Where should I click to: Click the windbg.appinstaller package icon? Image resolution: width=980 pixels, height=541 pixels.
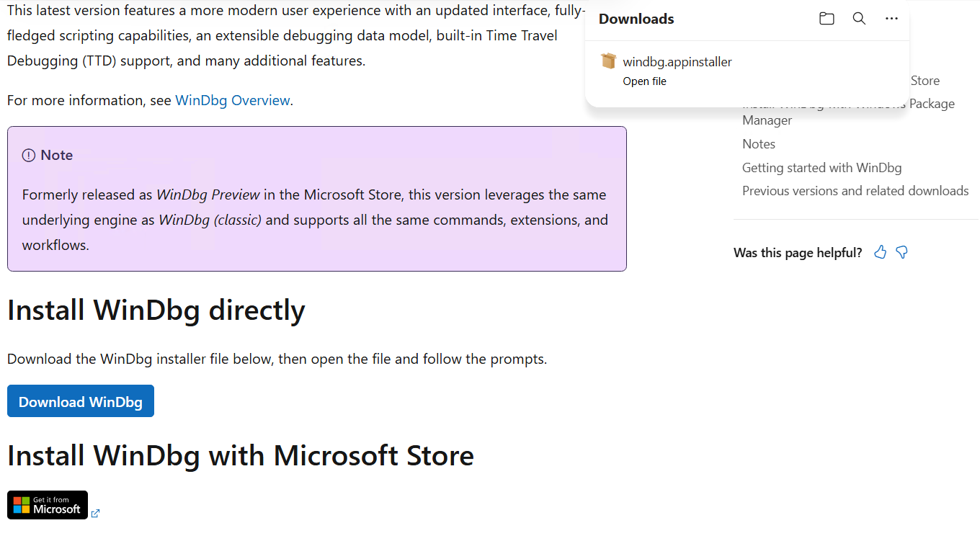(x=609, y=61)
